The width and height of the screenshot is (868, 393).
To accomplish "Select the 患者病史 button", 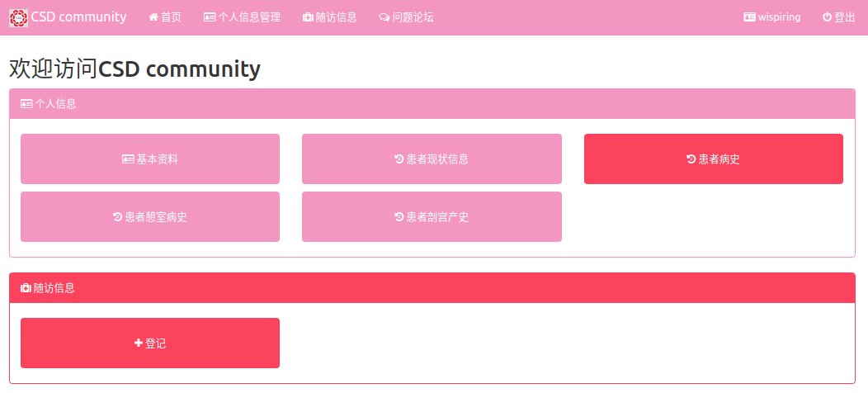I will point(714,159).
